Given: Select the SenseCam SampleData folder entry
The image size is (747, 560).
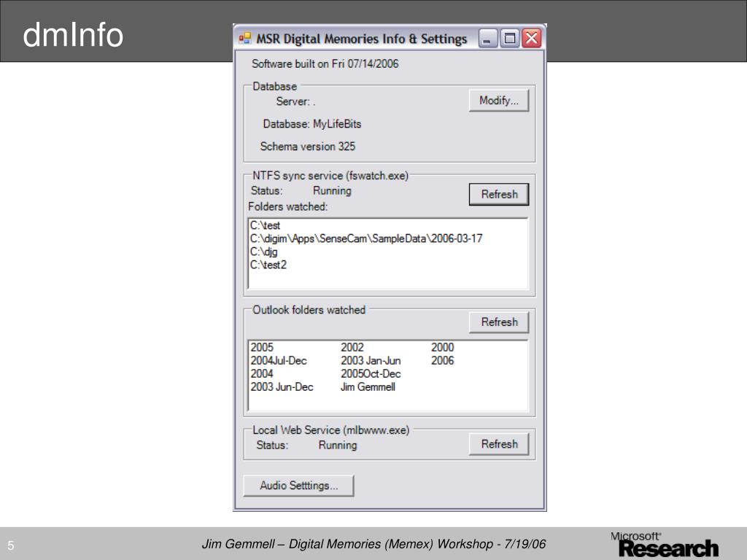Looking at the screenshot, I should (x=366, y=238).
